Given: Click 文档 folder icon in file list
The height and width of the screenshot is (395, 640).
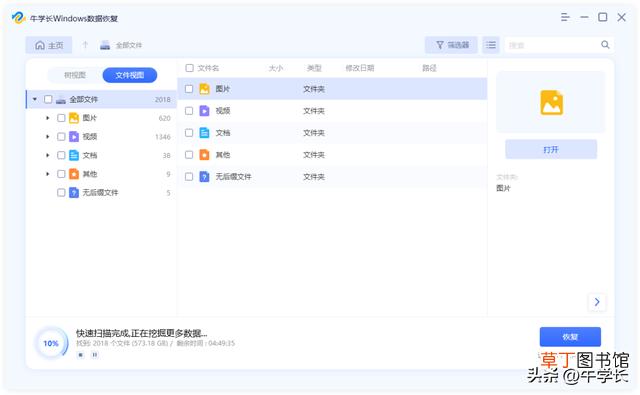Looking at the screenshot, I should coord(204,133).
